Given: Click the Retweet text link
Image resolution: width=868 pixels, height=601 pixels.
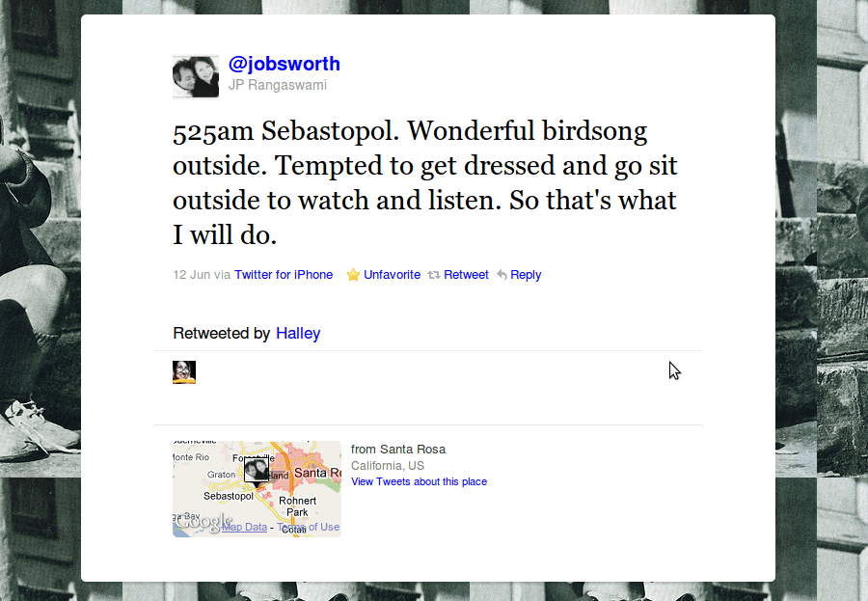Looking at the screenshot, I should click(x=466, y=275).
